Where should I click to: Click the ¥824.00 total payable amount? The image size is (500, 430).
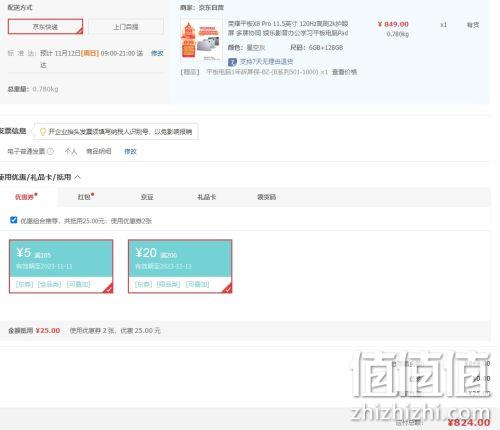click(468, 423)
